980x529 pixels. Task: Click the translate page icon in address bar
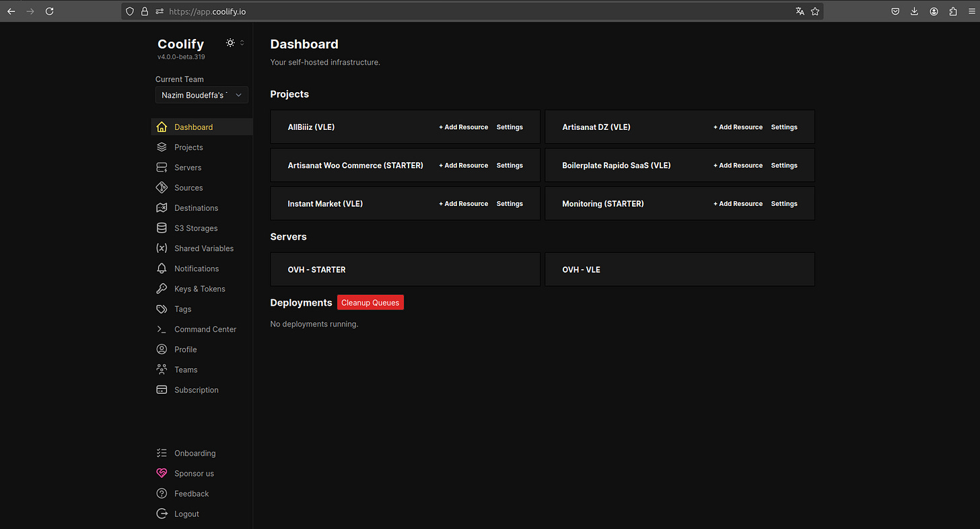pos(800,11)
